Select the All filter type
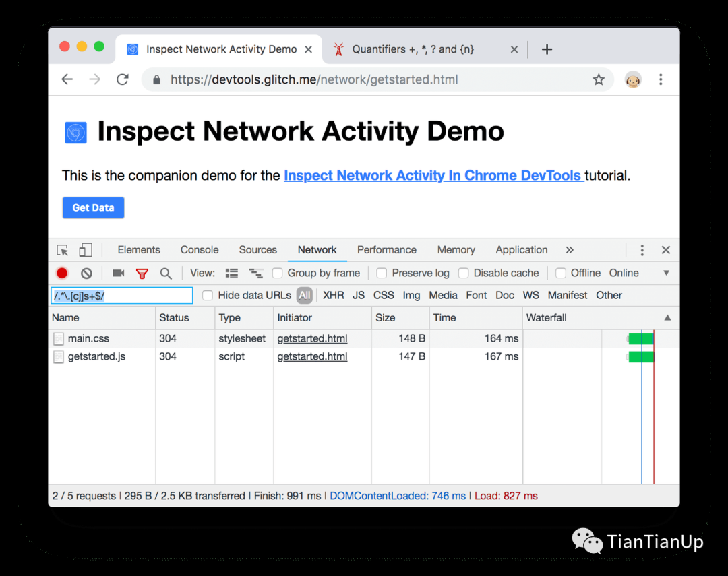This screenshot has height=576, width=728. coord(305,295)
